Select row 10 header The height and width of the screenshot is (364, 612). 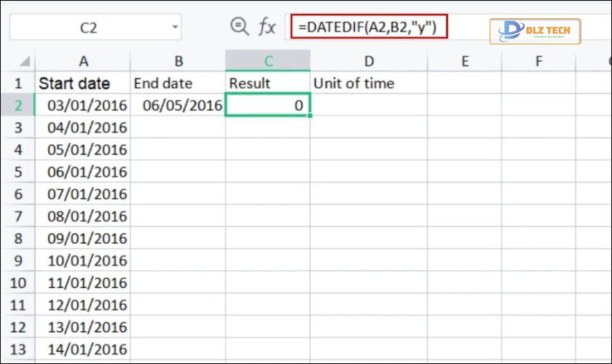point(18,283)
